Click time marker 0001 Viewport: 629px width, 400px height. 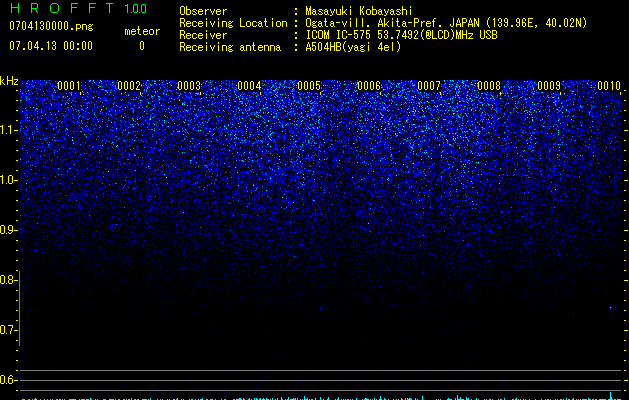click(69, 86)
